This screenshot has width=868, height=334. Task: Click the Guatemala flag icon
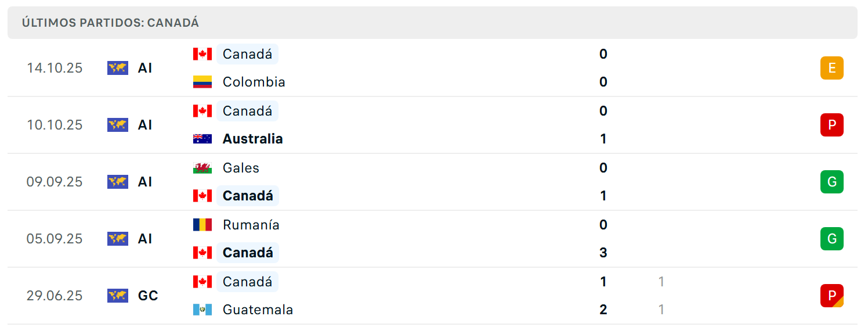202,310
